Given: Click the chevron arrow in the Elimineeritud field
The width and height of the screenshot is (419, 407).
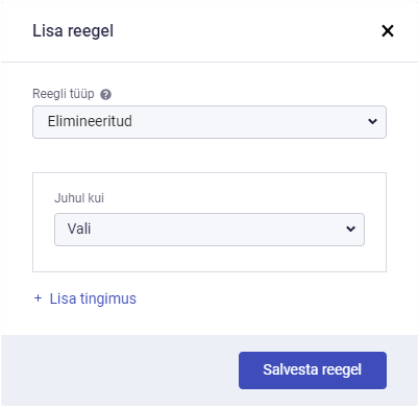Looking at the screenshot, I should point(372,121).
